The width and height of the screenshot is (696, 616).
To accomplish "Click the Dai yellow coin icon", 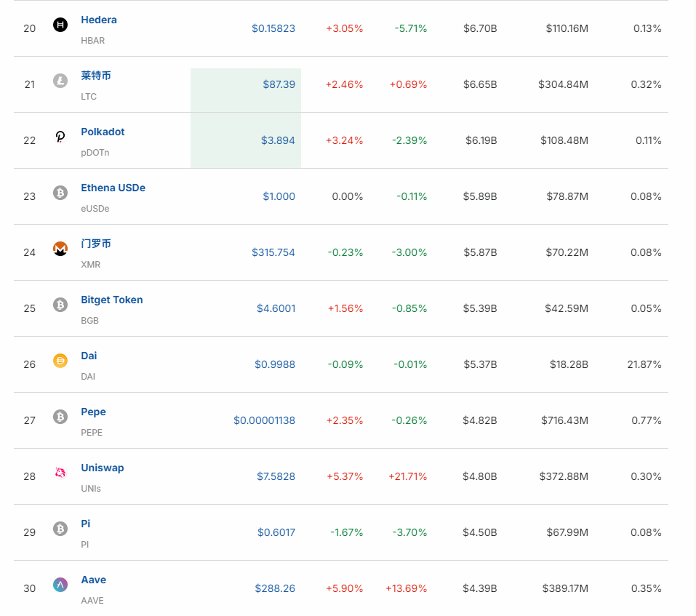I will tap(60, 361).
